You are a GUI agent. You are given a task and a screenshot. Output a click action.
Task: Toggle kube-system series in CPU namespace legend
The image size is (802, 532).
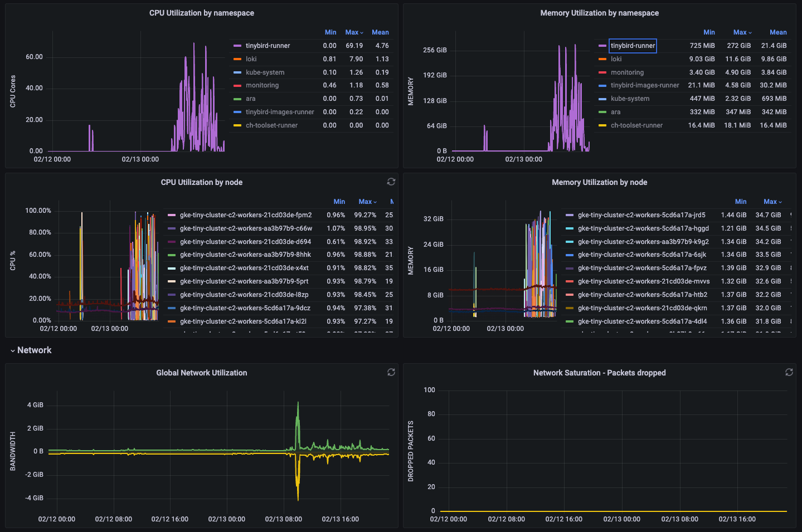[265, 72]
